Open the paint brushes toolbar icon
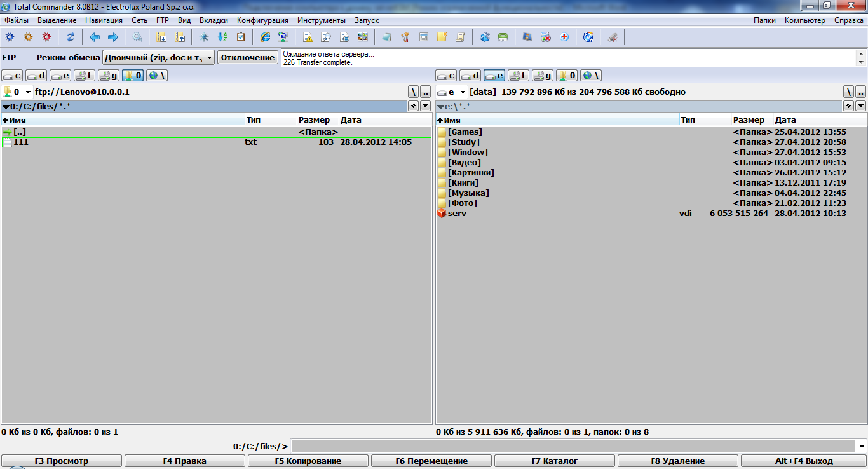Screen dimensions: 868x469 point(405,37)
